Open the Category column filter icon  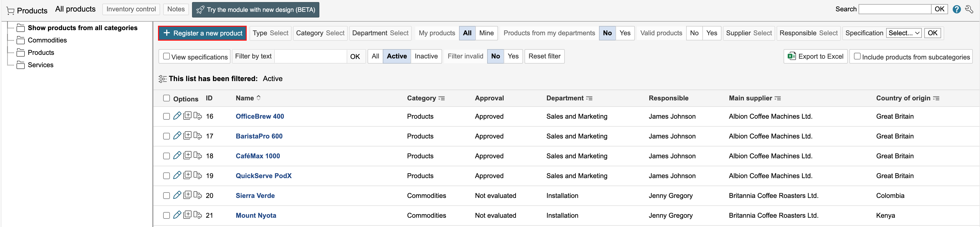[x=441, y=98]
